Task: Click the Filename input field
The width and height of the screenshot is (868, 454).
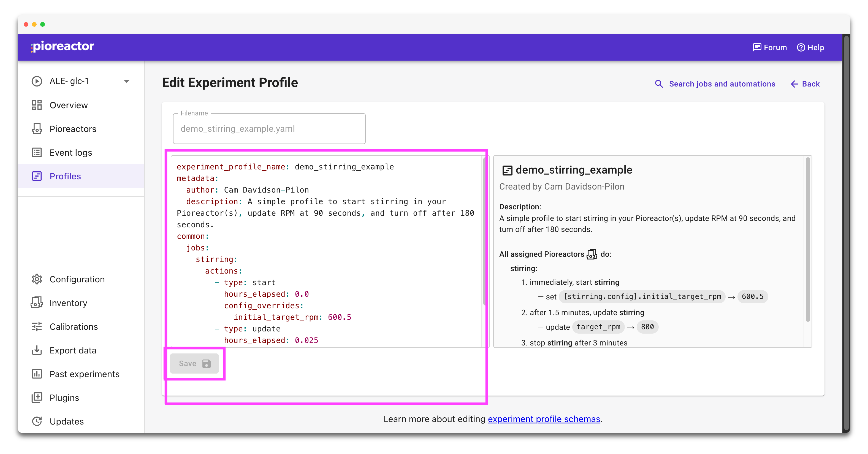Action: coord(269,128)
